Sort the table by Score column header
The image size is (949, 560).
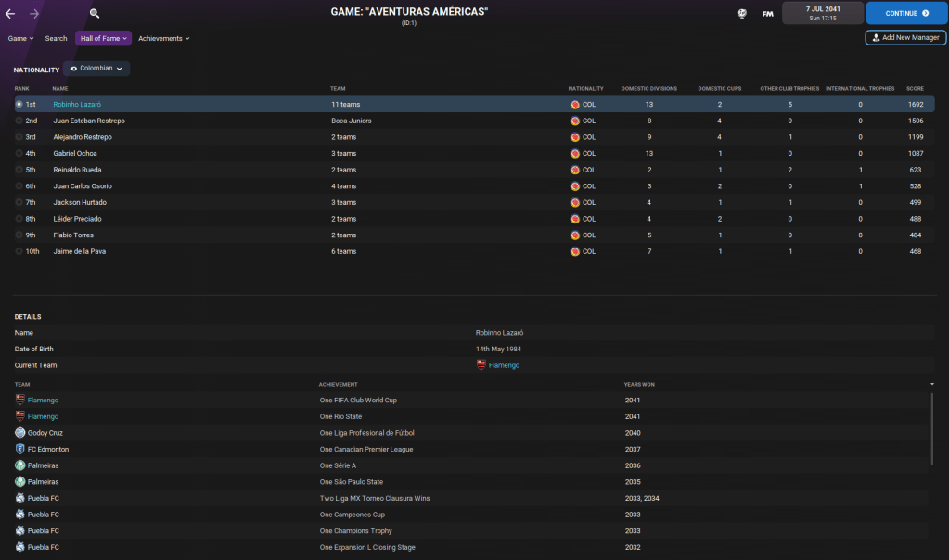click(x=914, y=88)
